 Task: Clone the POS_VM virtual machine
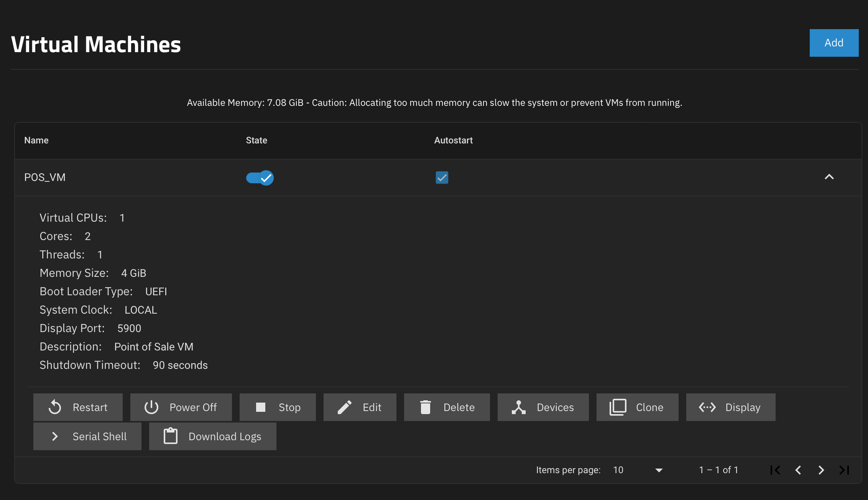[x=637, y=407]
